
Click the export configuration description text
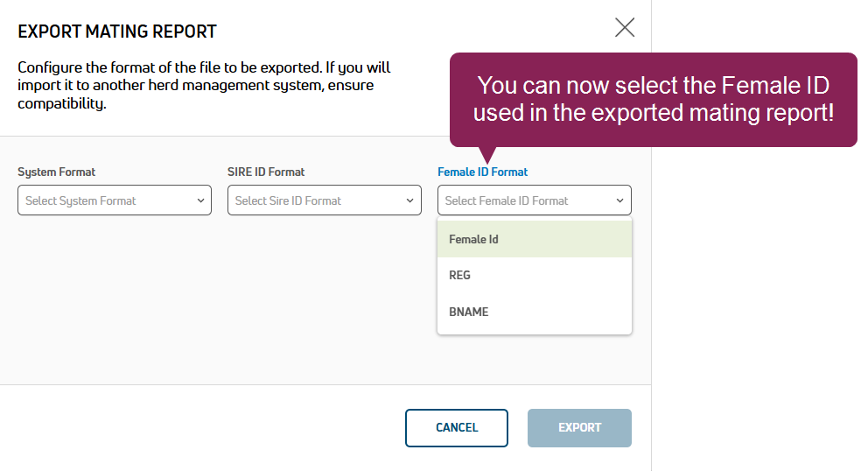pos(204,86)
